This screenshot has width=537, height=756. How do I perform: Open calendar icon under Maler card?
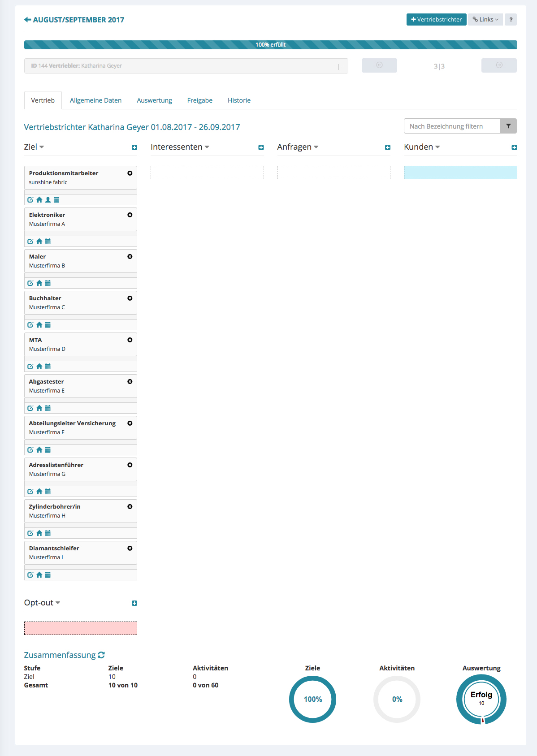48,283
